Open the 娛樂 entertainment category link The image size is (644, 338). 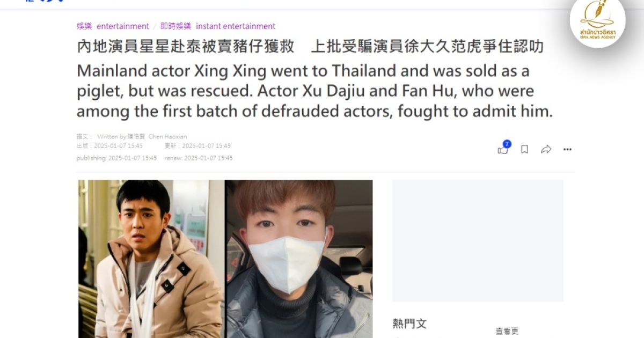point(113,26)
